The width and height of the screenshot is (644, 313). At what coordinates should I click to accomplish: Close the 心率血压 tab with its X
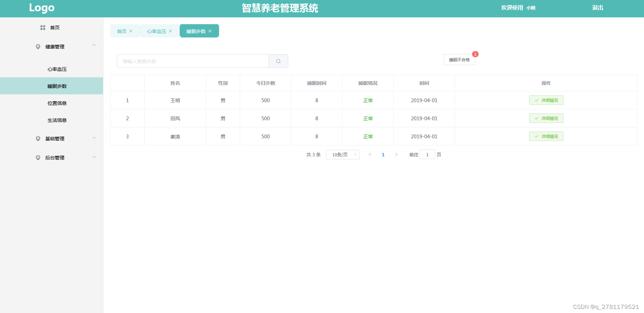(x=170, y=31)
